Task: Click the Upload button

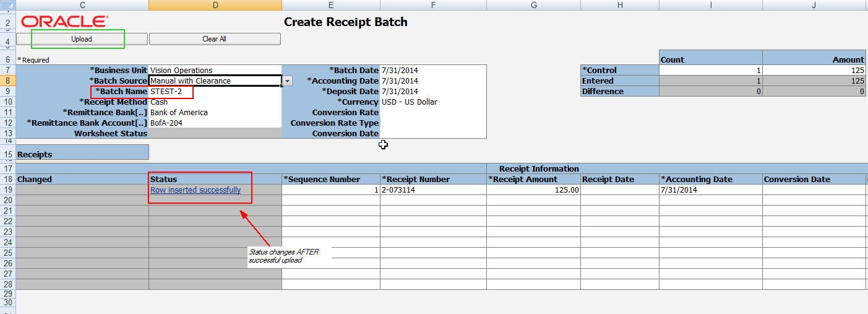Action: [x=81, y=39]
